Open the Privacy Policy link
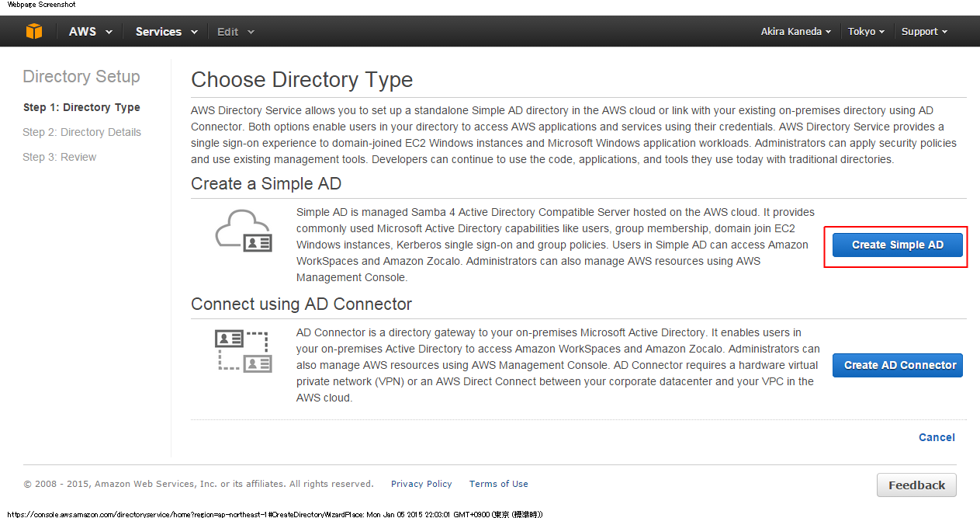Screen dimensions: 980x518 [421, 484]
